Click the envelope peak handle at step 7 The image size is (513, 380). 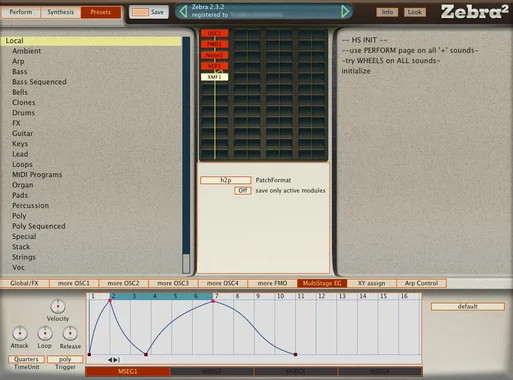[x=213, y=301]
